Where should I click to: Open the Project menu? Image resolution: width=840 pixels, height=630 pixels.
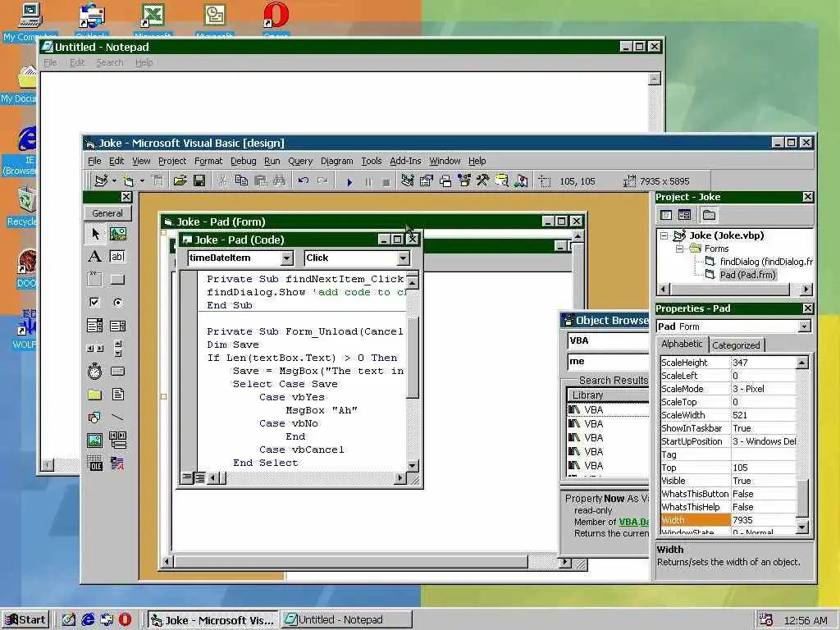[172, 161]
